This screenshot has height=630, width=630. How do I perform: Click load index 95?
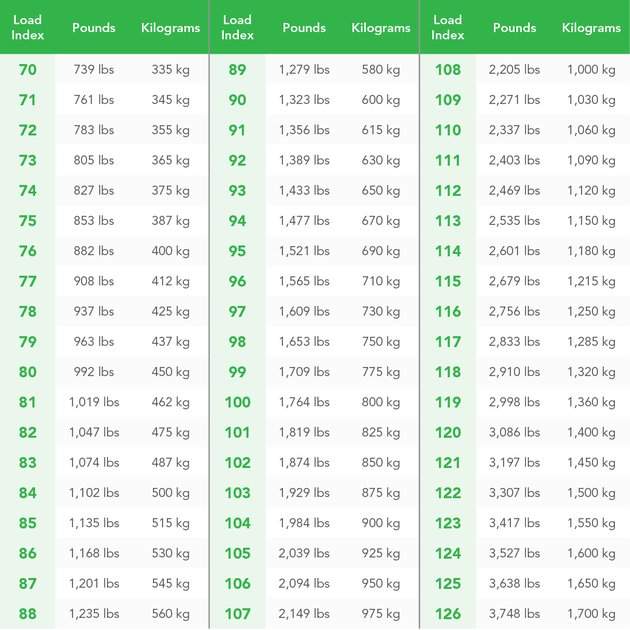237,251
